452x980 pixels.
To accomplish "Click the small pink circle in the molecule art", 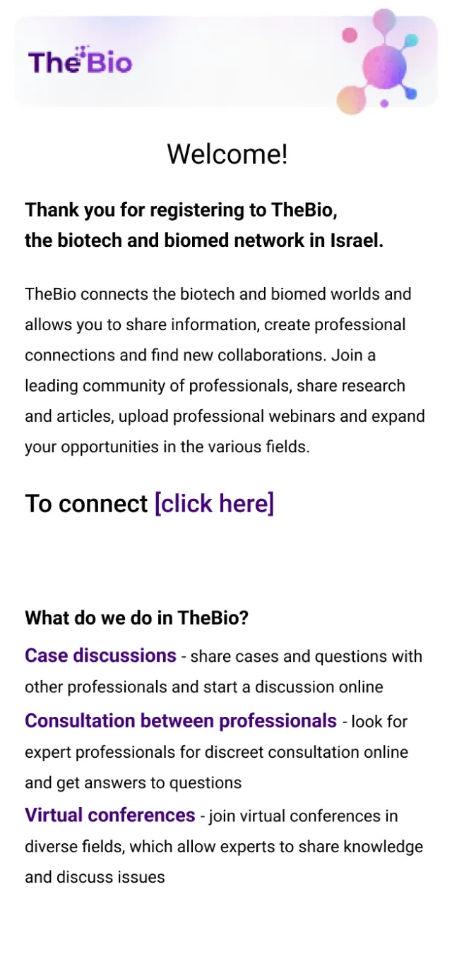I will point(350,35).
